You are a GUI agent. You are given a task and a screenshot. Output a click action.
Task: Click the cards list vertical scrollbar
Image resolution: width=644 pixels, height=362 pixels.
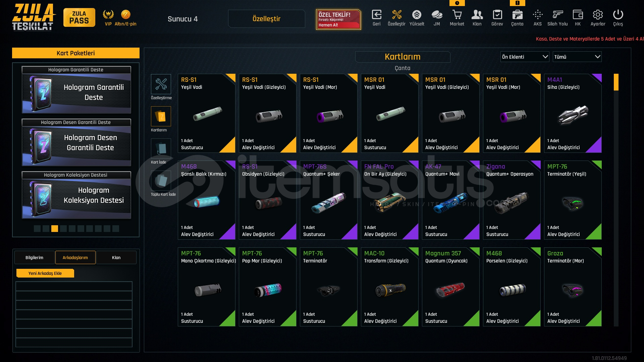(616, 200)
